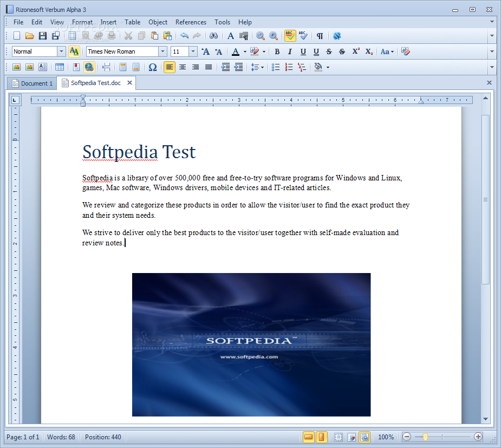Apply multilevel list
Screen dimensions: 501x448
coord(302,67)
